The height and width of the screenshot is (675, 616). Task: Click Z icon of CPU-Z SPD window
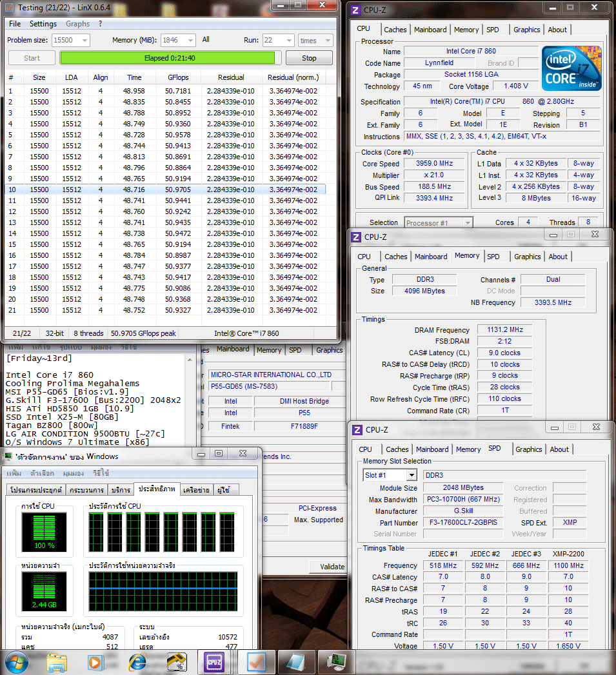pyautogui.click(x=357, y=429)
